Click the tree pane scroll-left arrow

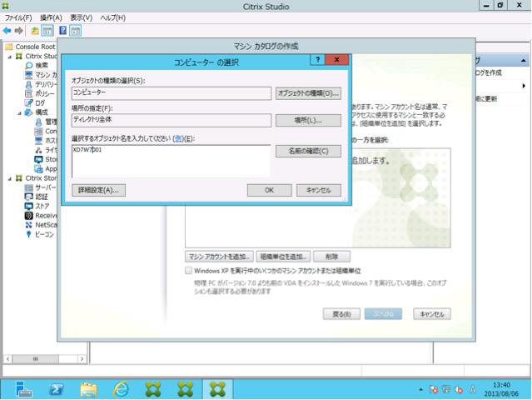tap(7, 359)
